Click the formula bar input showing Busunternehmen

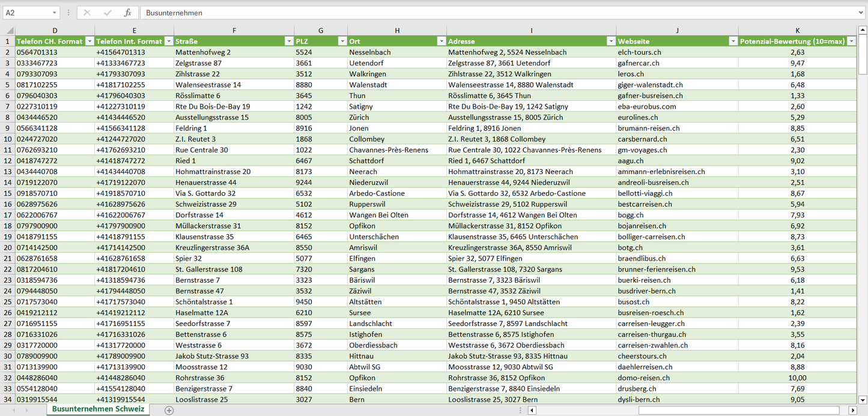click(x=481, y=13)
